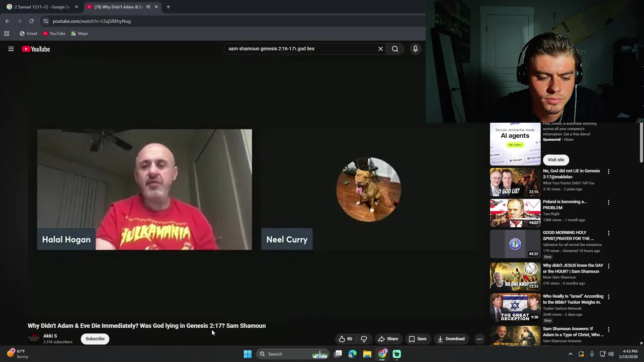Open the green app icon on taskbar
644x362 pixels.
[397, 354]
